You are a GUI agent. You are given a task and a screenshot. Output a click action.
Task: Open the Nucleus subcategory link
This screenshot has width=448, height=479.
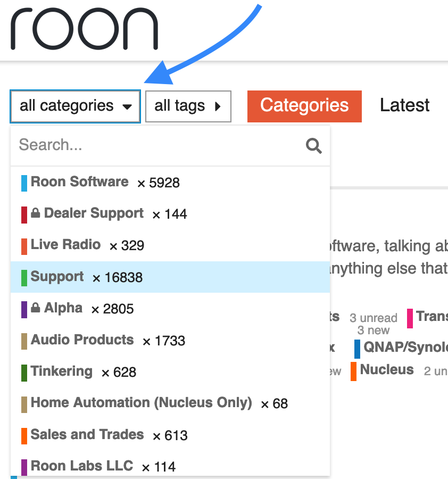(x=387, y=370)
